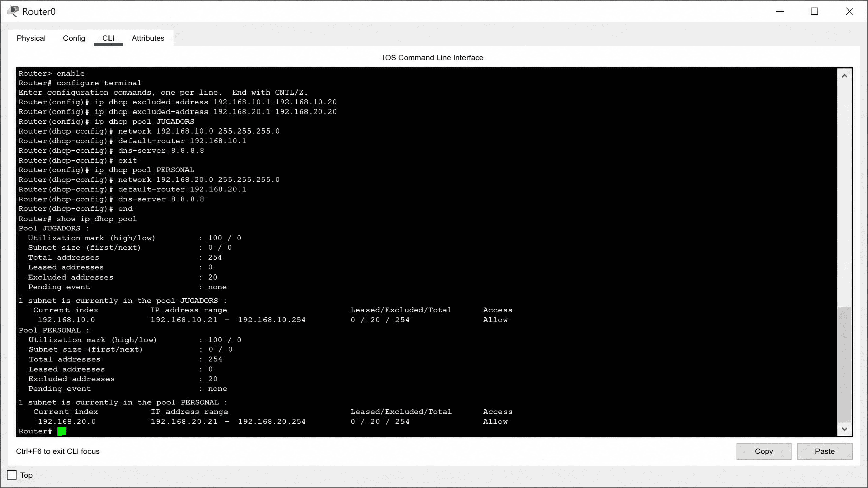
Task: Click excluded-address 192.168.20.1 command line
Action: 178,111
